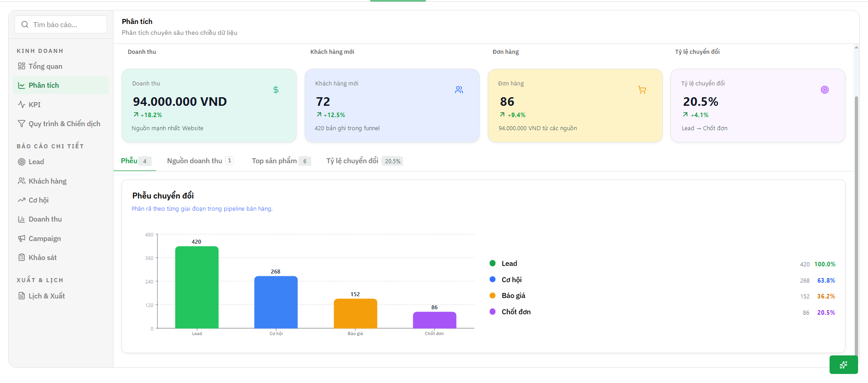Click the orange Báo giá bar in chart
Image resolution: width=868 pixels, height=383 pixels.
(355, 313)
